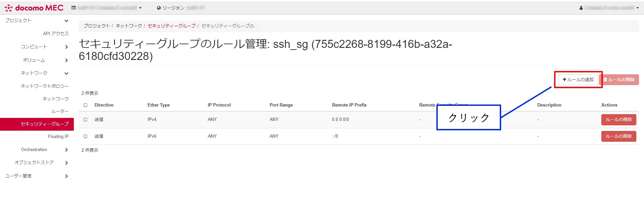Open API アクセス in sidebar
The height and width of the screenshot is (205, 644).
click(x=56, y=33)
